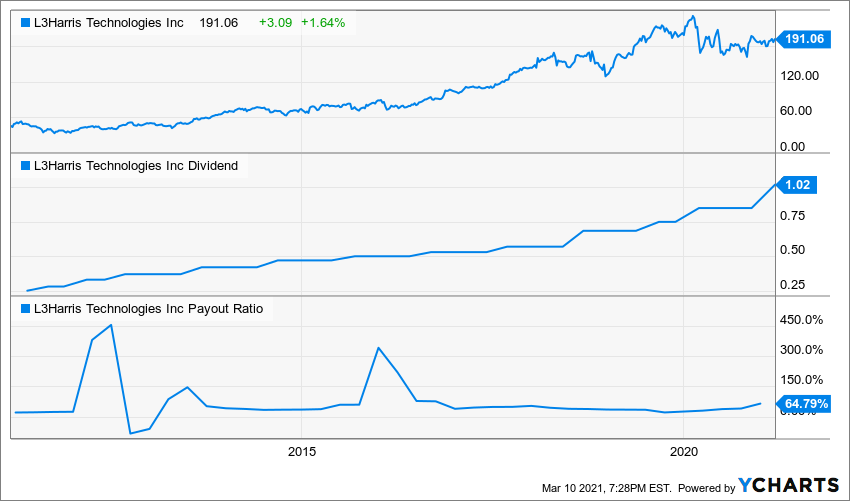This screenshot has height=501, width=850.
Task: Click the 64.79% payout ratio flag
Action: [803, 404]
